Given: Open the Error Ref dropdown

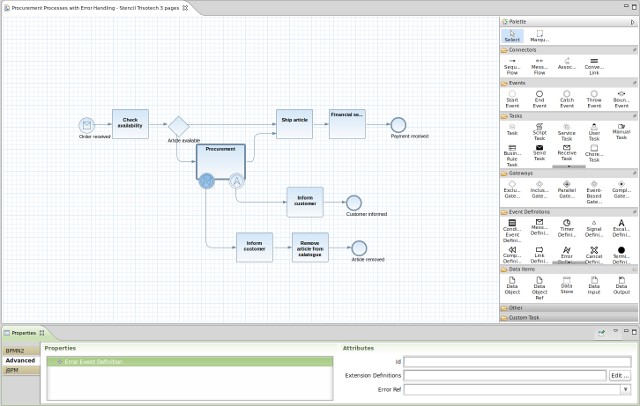Looking at the screenshot, I should tap(626, 389).
